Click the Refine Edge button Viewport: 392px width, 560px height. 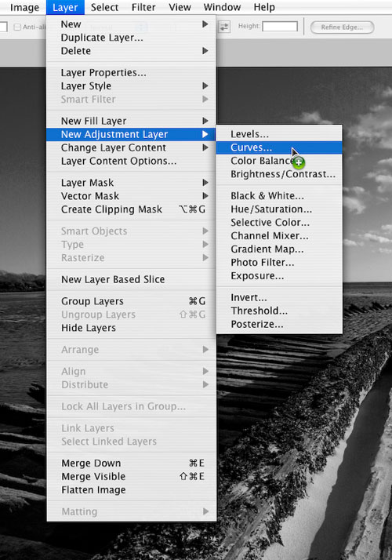click(x=342, y=27)
